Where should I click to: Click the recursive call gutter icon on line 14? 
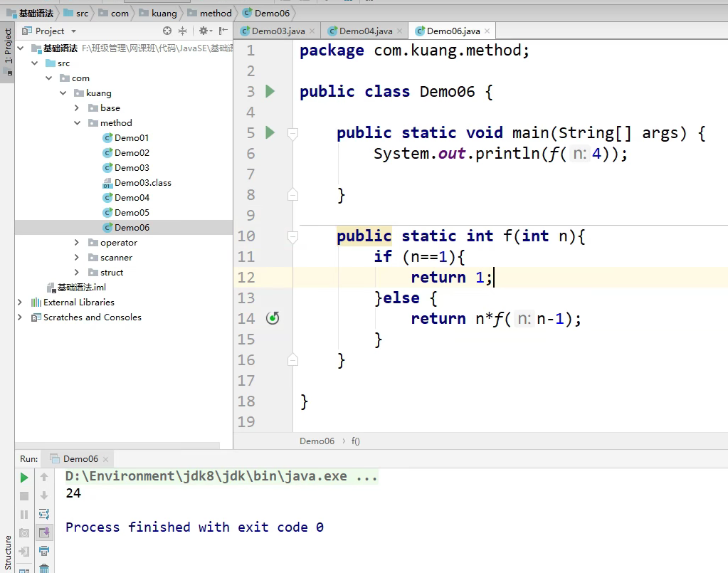[x=273, y=318]
